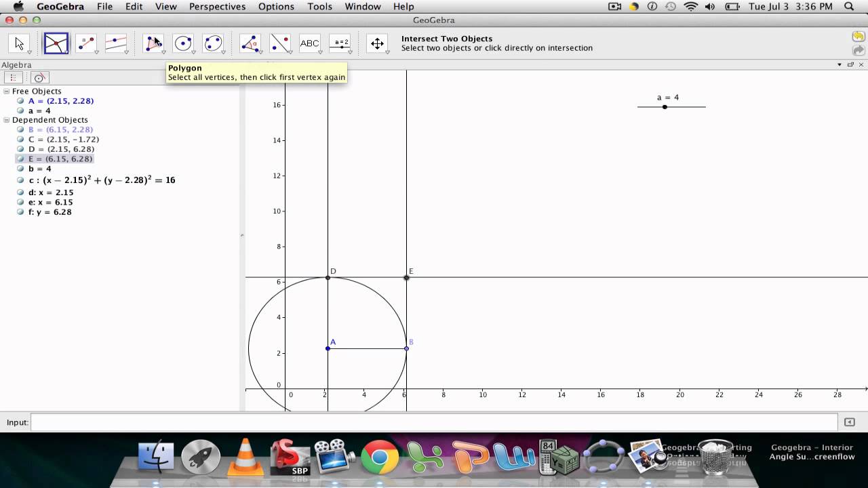Select the Move arrow tool
Image resolution: width=868 pixels, height=488 pixels.
19,44
